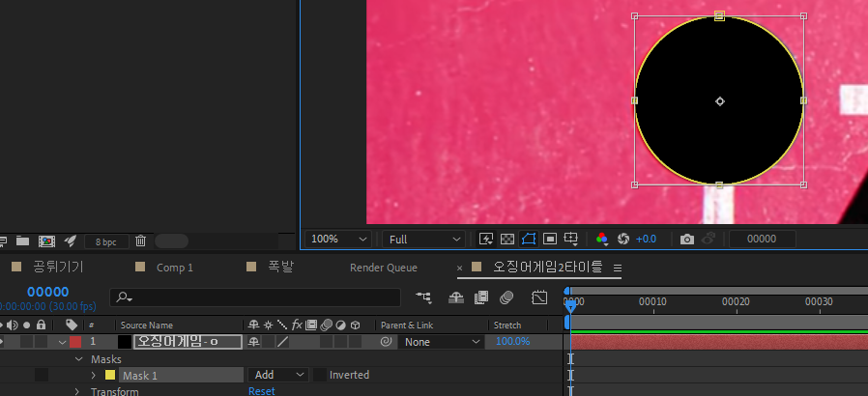Click the Adjustment Layer column header icon
This screenshot has height=396, width=868.
(x=341, y=325)
